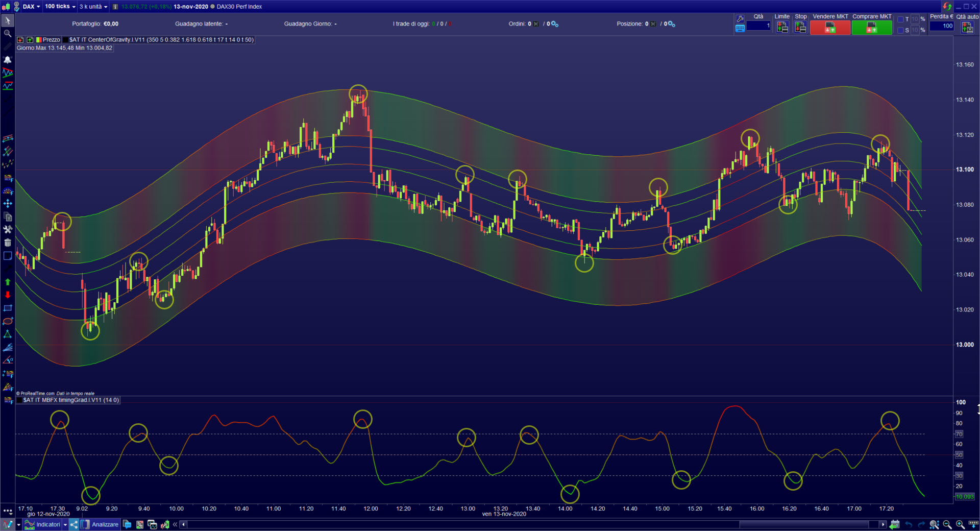
Task: Click the three-dots more options button
Action: pos(8,511)
